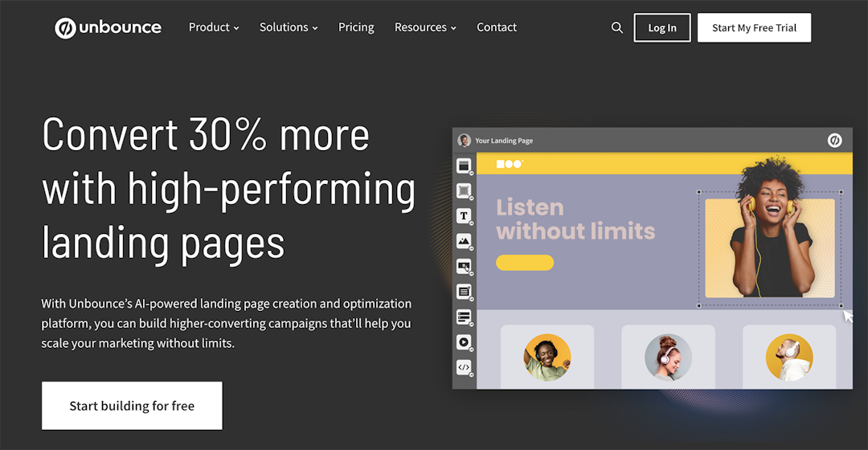Expand the Solutions dropdown

click(x=289, y=27)
